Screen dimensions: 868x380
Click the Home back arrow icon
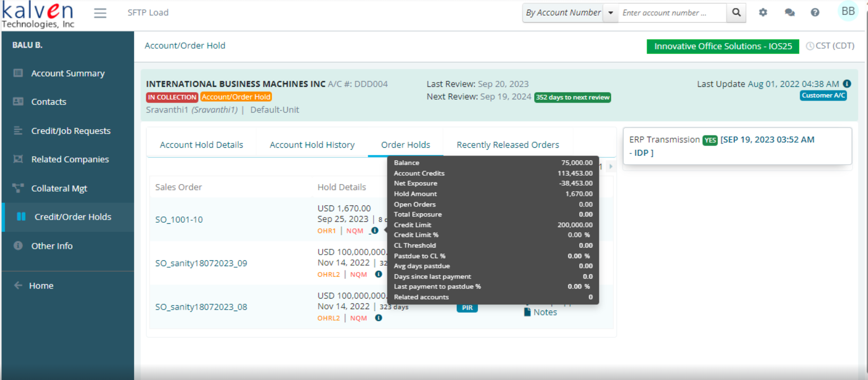click(18, 285)
